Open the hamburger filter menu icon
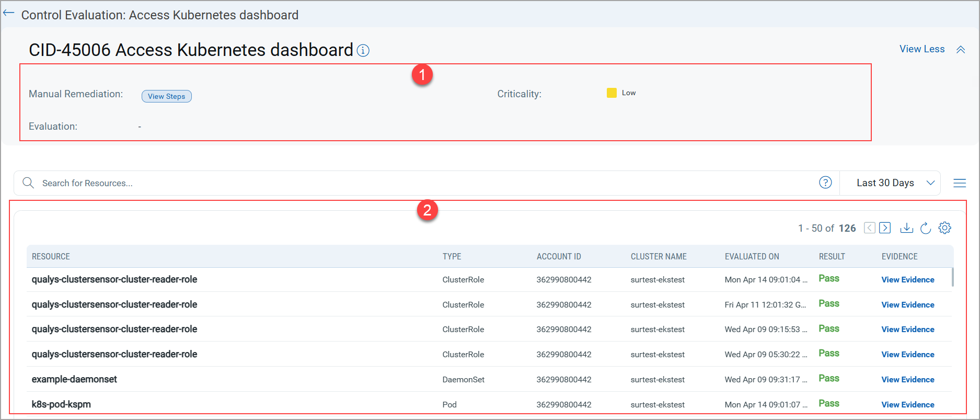Viewport: 980px width, 420px height. pyautogui.click(x=960, y=183)
